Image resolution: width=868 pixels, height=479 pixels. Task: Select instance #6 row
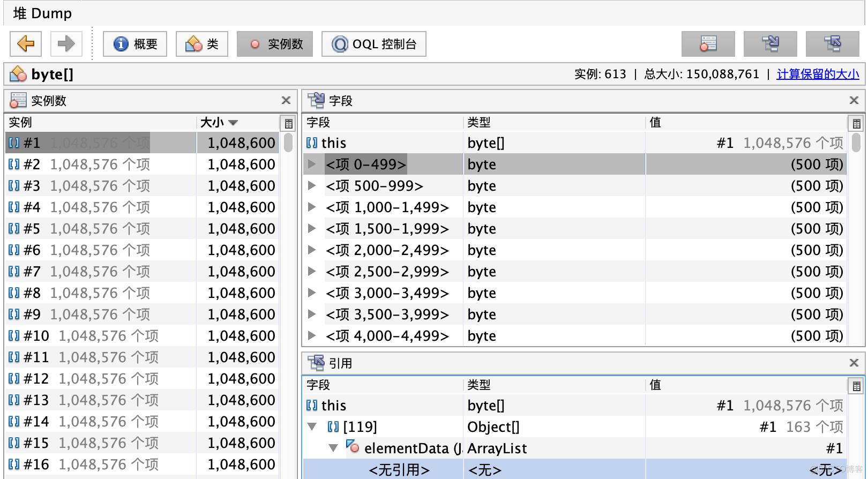pyautogui.click(x=142, y=250)
